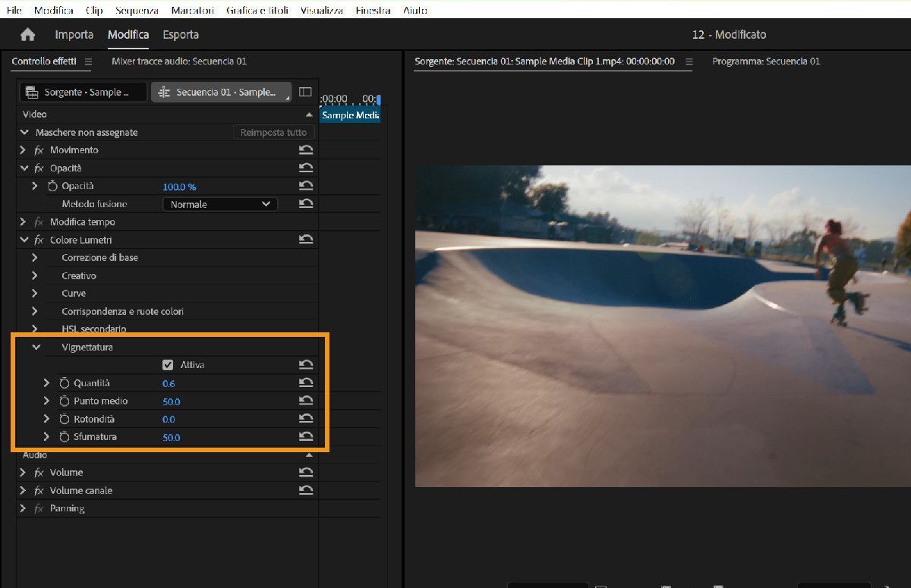Image resolution: width=911 pixels, height=588 pixels.
Task: Uncheck the Attiva vignette checkbox
Action: [x=168, y=365]
